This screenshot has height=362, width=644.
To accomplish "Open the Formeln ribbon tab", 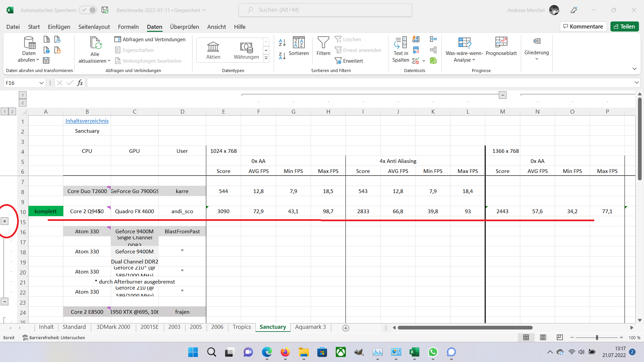I will (128, 27).
